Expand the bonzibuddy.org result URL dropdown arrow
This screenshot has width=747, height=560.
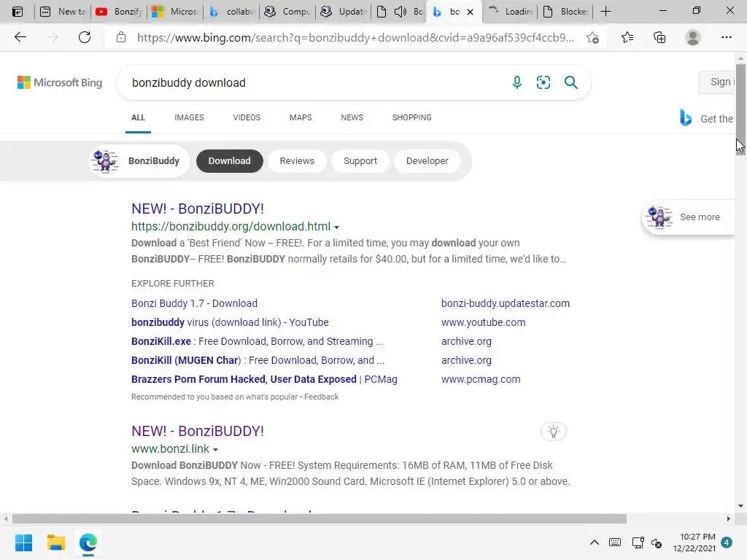[x=337, y=227]
